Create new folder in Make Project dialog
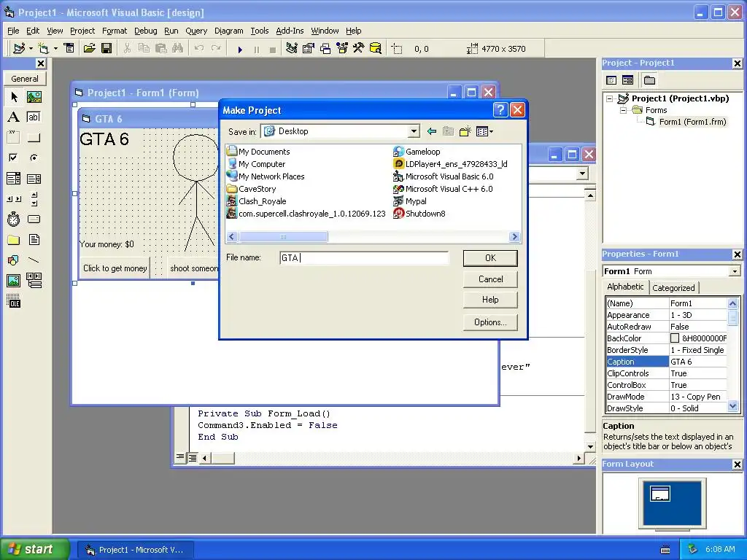 465,131
